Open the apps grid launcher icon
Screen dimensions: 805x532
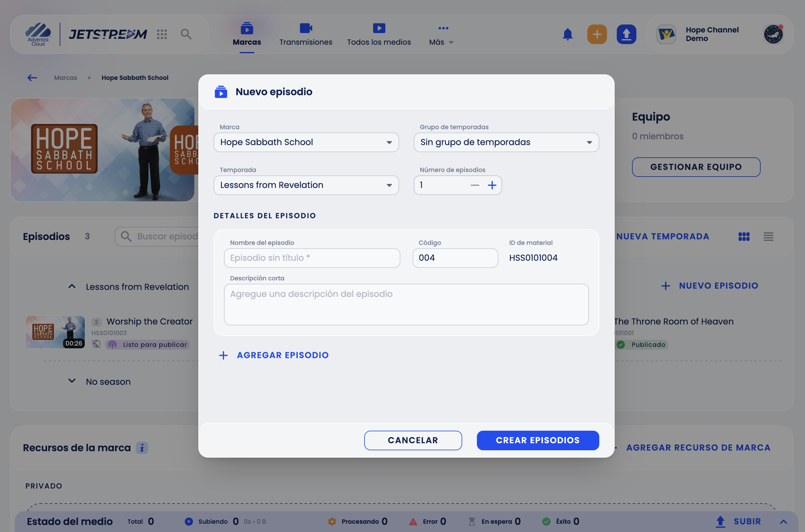pos(162,34)
